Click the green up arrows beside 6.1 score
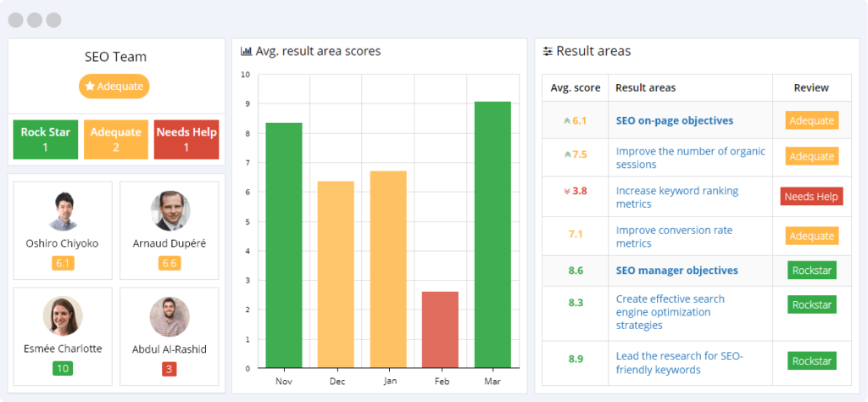This screenshot has height=402, width=868. tap(567, 120)
